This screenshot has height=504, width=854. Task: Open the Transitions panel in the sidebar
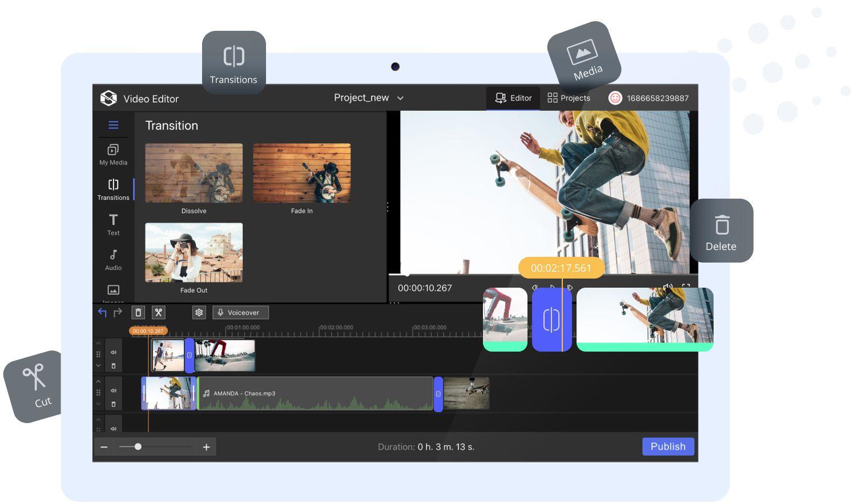[113, 189]
